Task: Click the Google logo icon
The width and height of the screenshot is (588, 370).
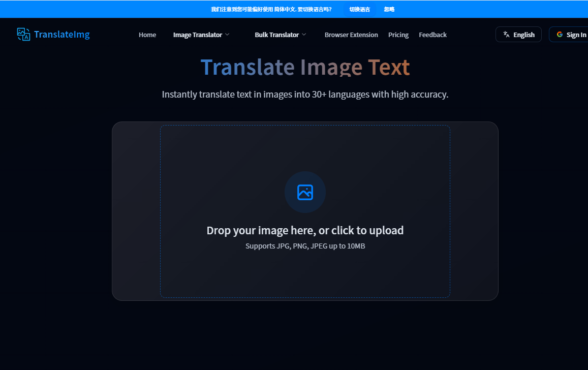Action: [x=560, y=35]
